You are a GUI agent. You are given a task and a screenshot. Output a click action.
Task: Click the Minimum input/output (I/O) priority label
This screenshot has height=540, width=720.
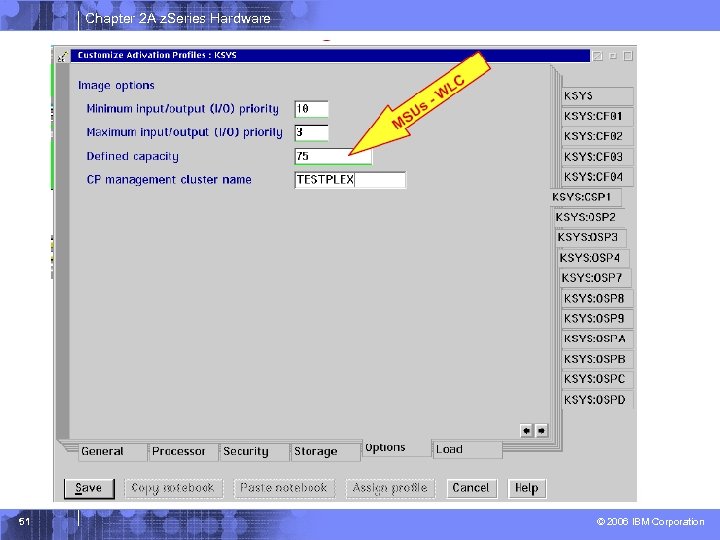[183, 109]
